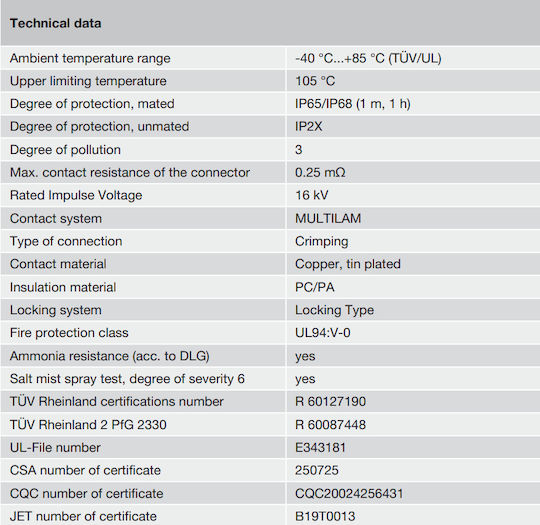Click the Degree of pollution label
The width and height of the screenshot is (540, 525).
click(65, 150)
